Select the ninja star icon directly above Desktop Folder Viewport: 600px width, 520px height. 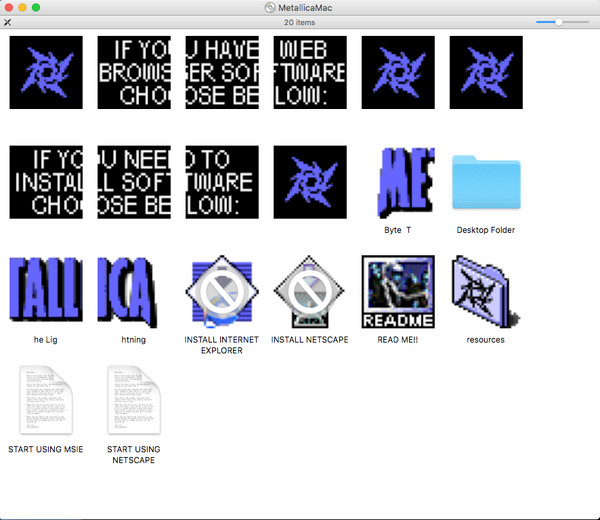pyautogui.click(x=486, y=72)
